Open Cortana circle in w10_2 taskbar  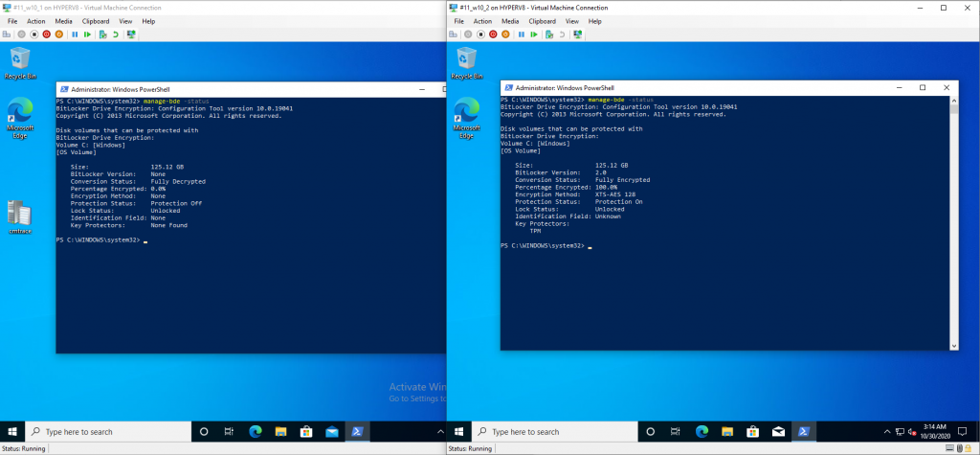tap(650, 432)
